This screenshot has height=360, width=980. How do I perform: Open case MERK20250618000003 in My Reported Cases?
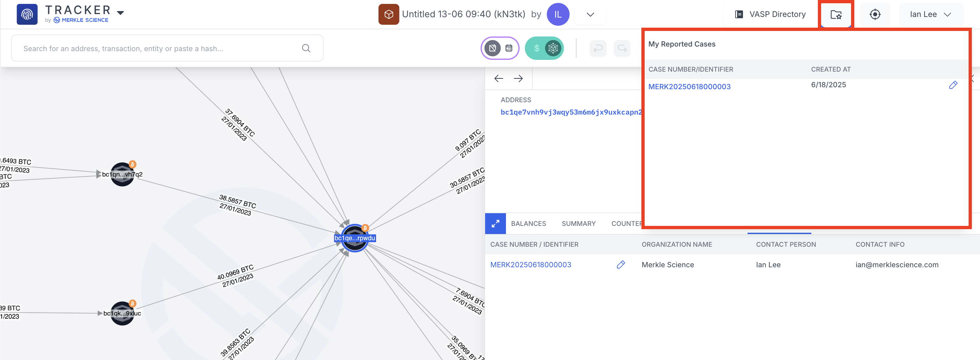(x=689, y=87)
